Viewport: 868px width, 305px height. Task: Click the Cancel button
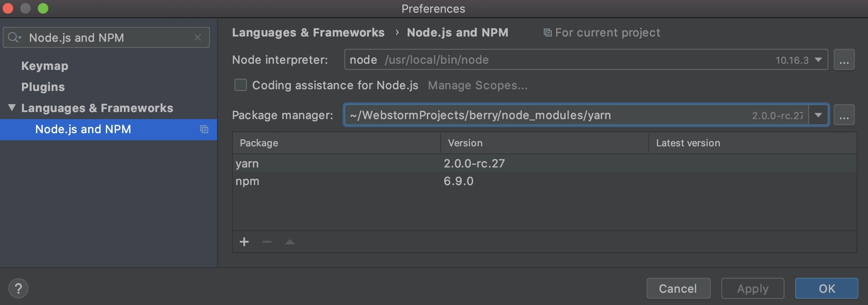(x=678, y=289)
